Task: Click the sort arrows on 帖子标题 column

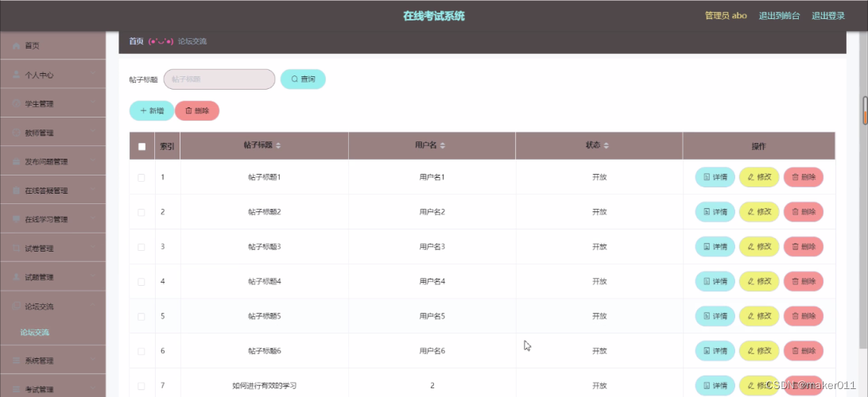Action: 278,146
